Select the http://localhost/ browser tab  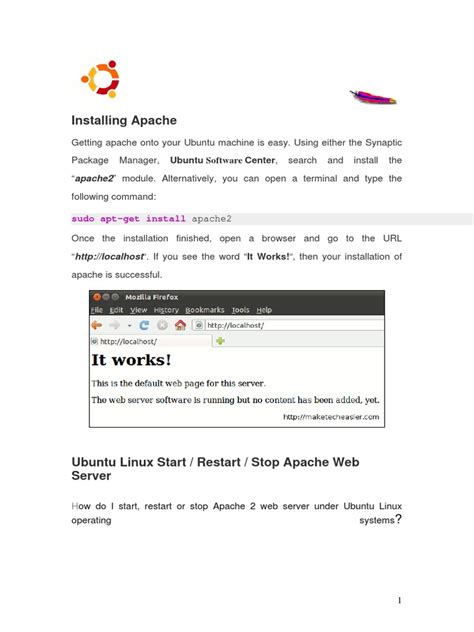tap(151, 341)
